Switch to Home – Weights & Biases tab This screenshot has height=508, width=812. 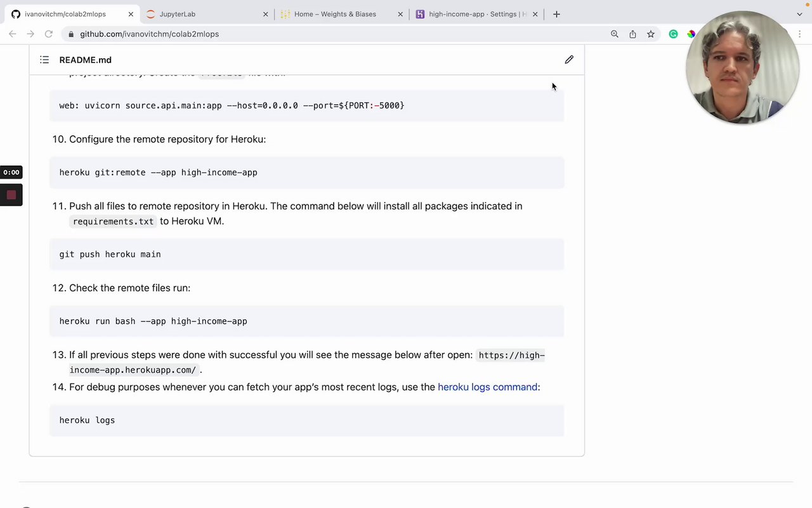336,14
